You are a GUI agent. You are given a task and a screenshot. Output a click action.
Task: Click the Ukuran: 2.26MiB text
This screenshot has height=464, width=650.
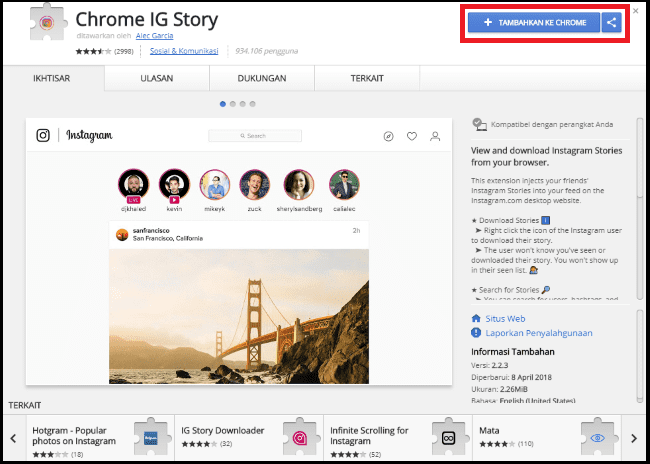coord(500,389)
